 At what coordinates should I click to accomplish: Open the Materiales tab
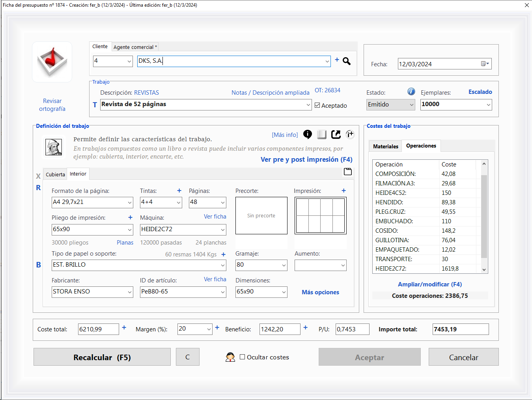point(386,146)
